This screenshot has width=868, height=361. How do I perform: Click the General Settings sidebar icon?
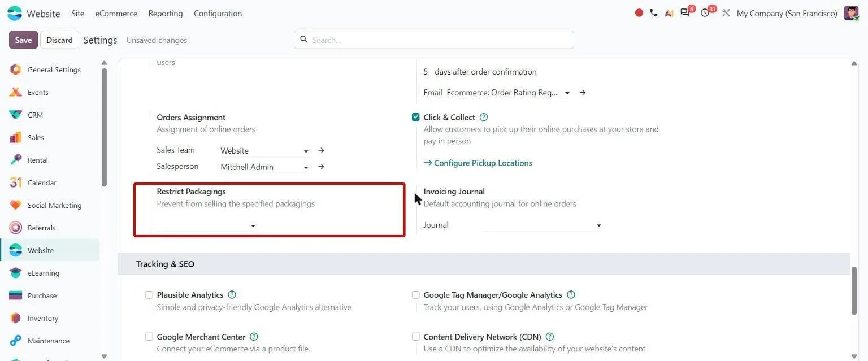pyautogui.click(x=16, y=69)
